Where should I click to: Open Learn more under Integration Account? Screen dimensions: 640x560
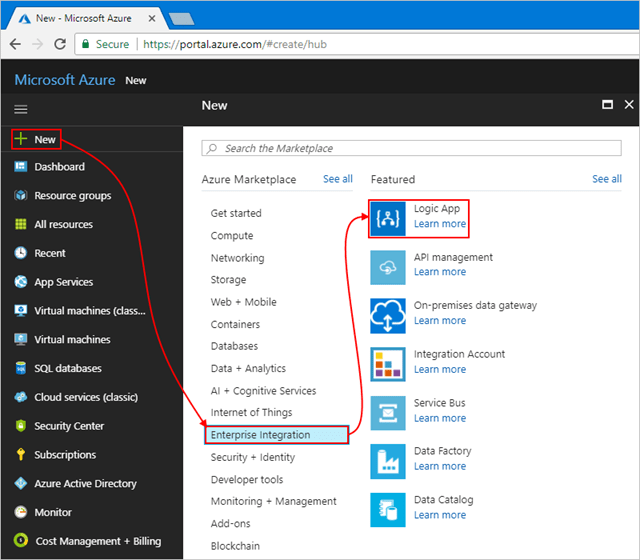click(x=440, y=369)
